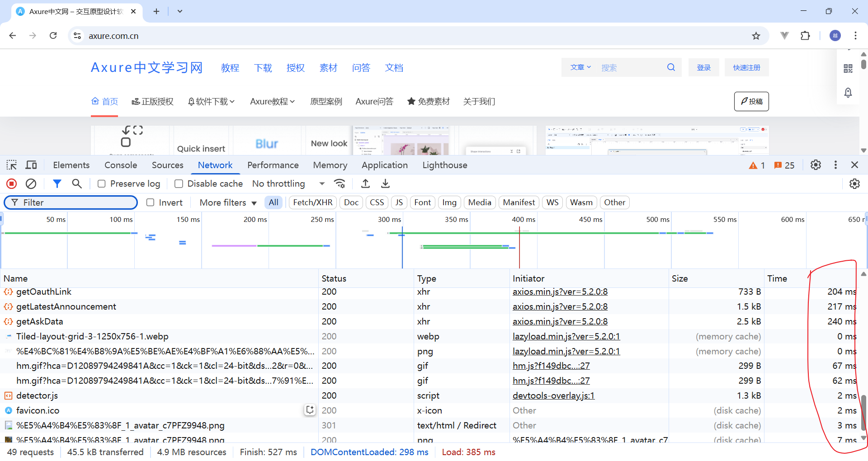
Task: Click the issues count 25 icon
Action: coord(778,165)
